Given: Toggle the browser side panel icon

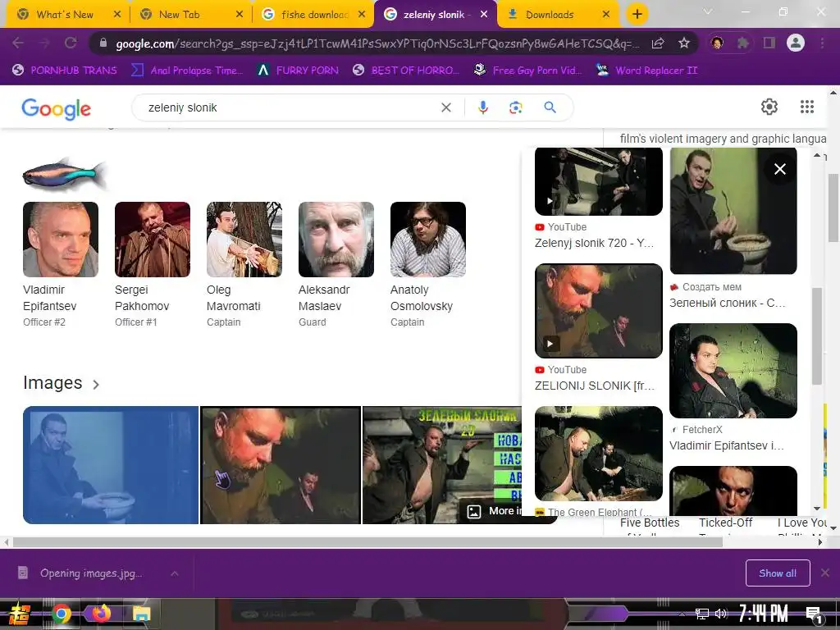Looking at the screenshot, I should click(x=769, y=43).
